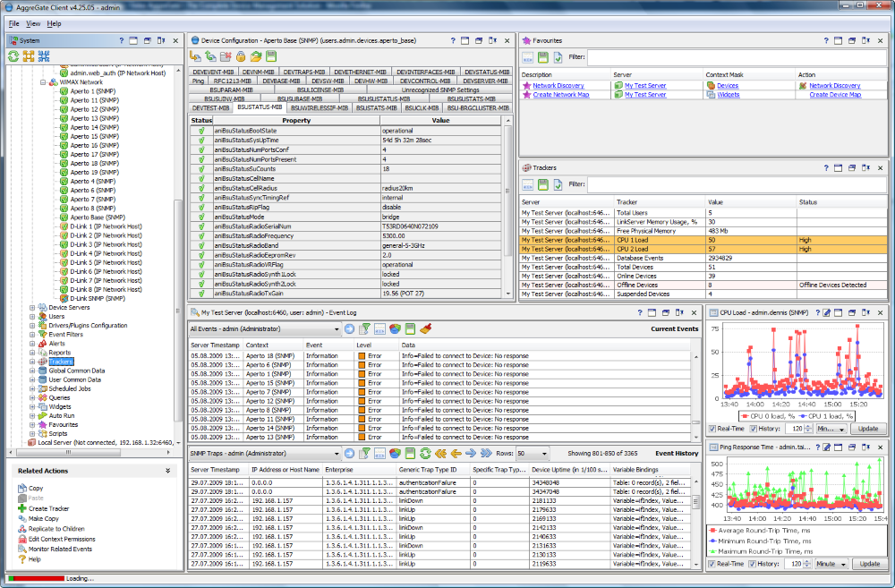This screenshot has width=895, height=588.
Task: Toggle Real-Time in the Ping Response Time panel
Action: click(x=712, y=564)
